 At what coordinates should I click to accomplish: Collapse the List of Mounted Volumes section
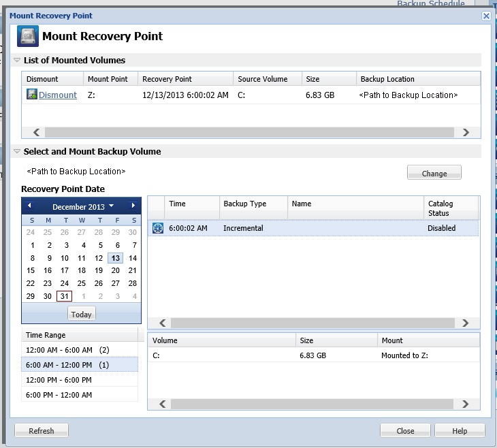17,61
